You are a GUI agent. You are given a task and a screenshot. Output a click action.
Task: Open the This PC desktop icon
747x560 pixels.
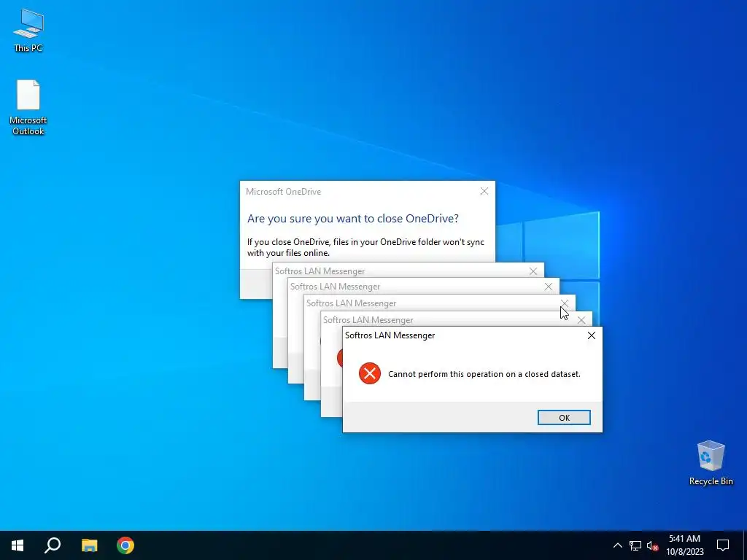tap(28, 29)
